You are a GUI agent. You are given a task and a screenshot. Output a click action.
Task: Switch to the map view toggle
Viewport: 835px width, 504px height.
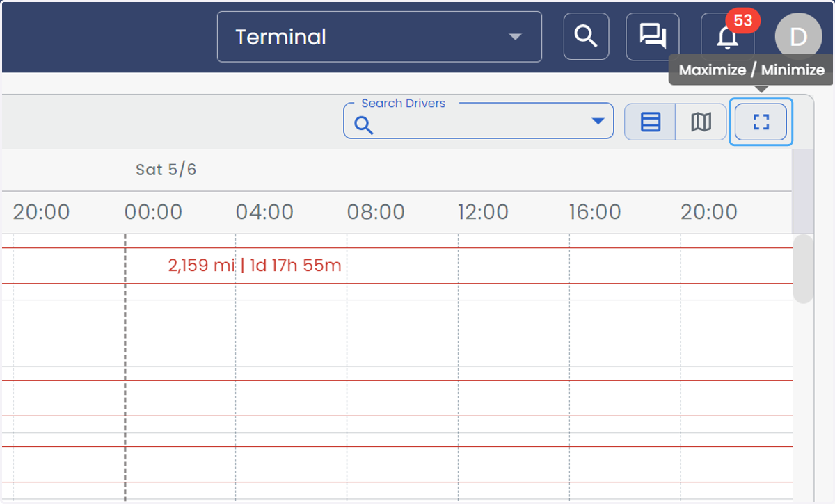click(701, 122)
